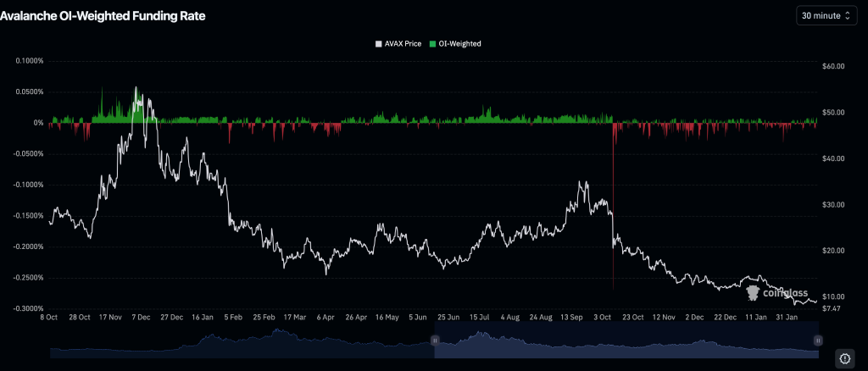Grab the right range slider handle
868x371 pixels.
click(x=817, y=340)
